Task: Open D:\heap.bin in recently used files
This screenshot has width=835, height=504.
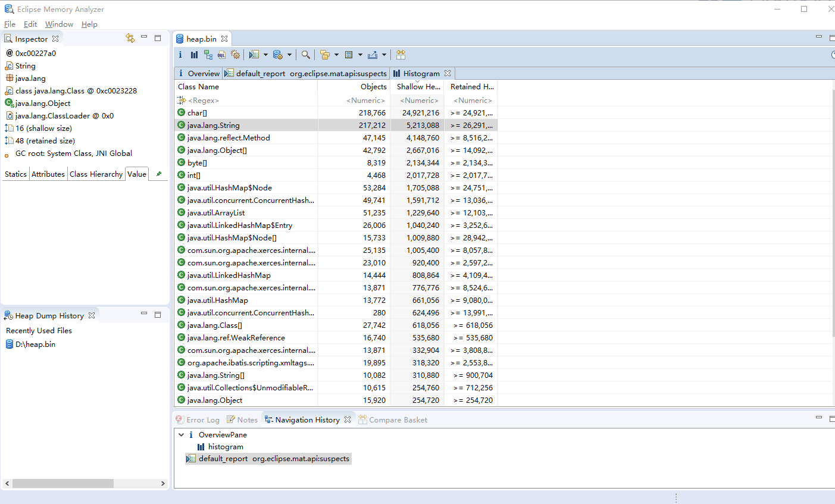Action: 30,344
